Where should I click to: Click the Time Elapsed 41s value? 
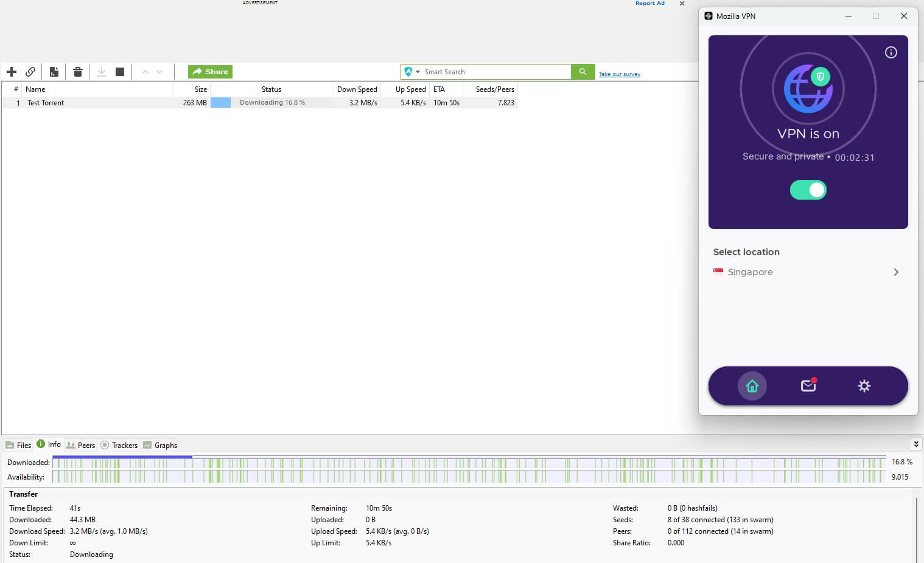click(75, 508)
